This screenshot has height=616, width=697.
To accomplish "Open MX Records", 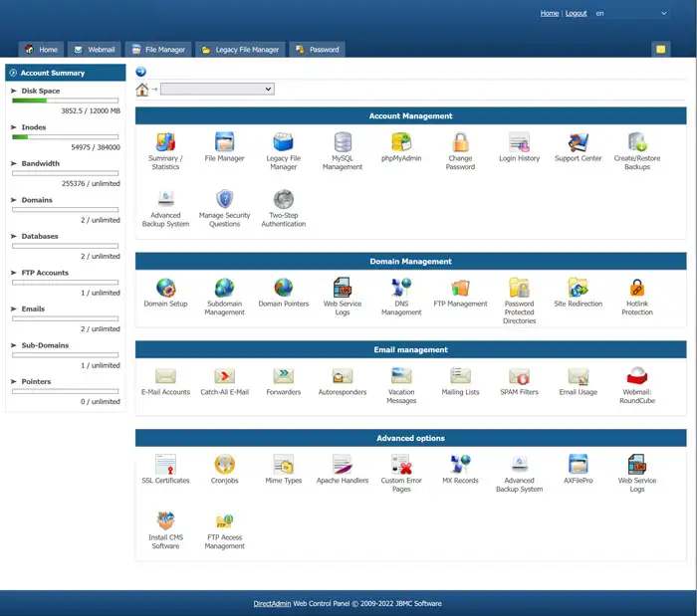I will click(460, 469).
